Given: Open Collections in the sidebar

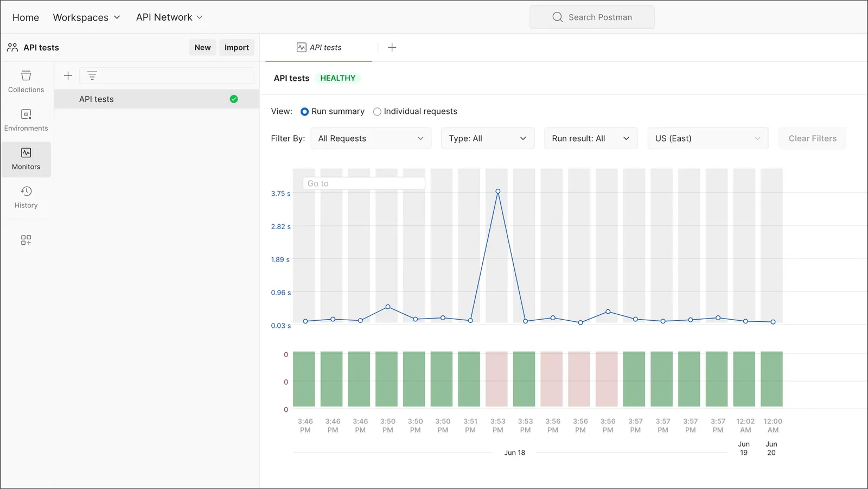Looking at the screenshot, I should [26, 81].
